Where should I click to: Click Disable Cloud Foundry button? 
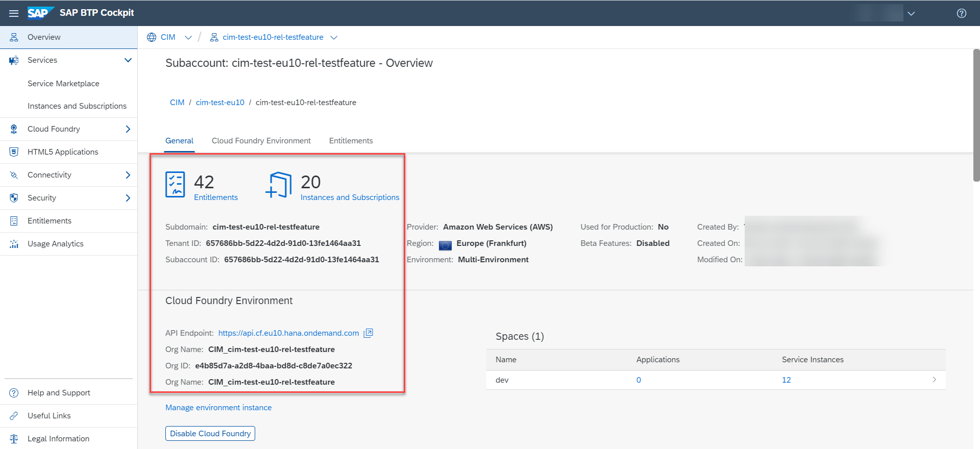click(x=210, y=433)
